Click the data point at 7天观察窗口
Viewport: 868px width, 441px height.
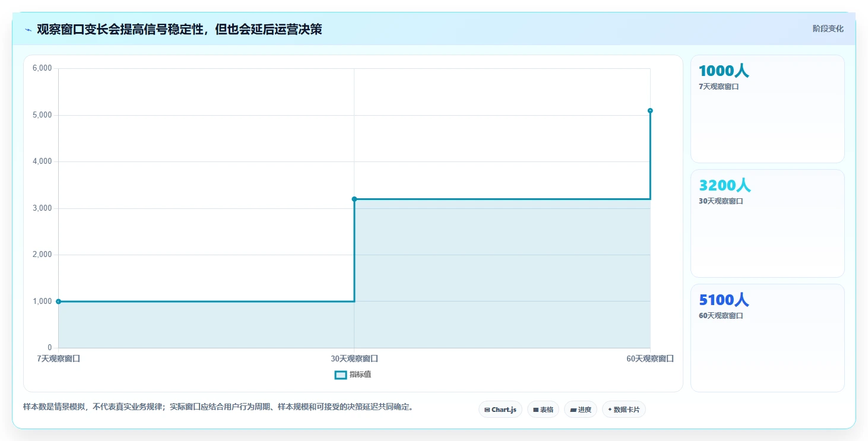click(x=58, y=302)
